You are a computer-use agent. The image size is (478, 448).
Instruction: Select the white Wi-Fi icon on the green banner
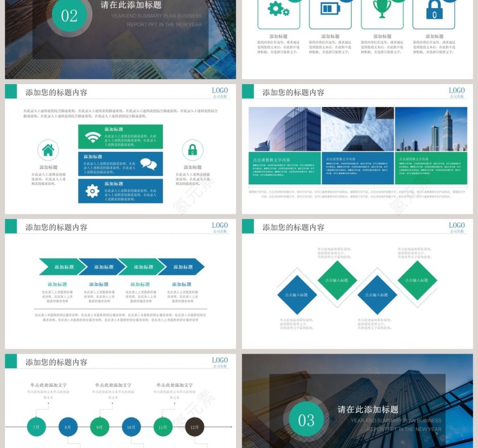[92, 137]
